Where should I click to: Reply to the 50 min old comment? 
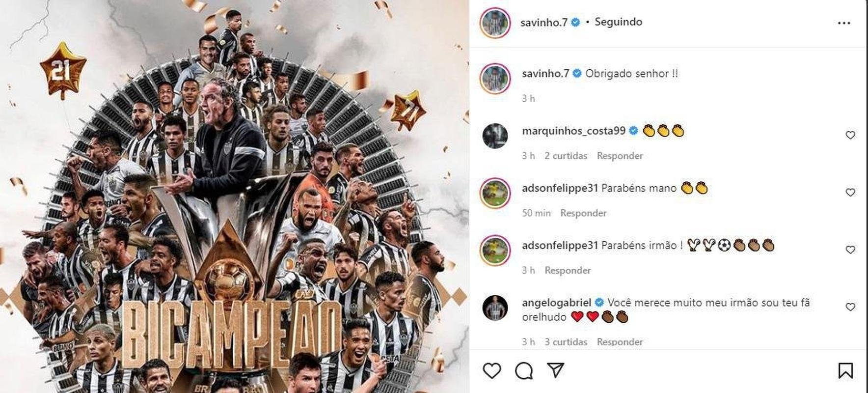583,213
